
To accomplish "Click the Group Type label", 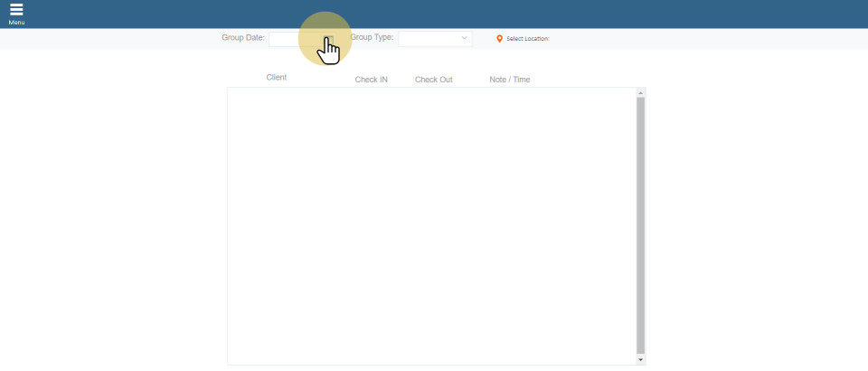I will (x=372, y=38).
